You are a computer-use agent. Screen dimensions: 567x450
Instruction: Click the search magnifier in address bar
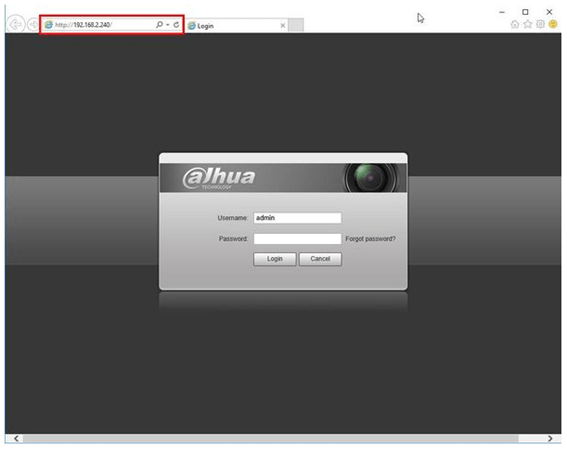[159, 25]
